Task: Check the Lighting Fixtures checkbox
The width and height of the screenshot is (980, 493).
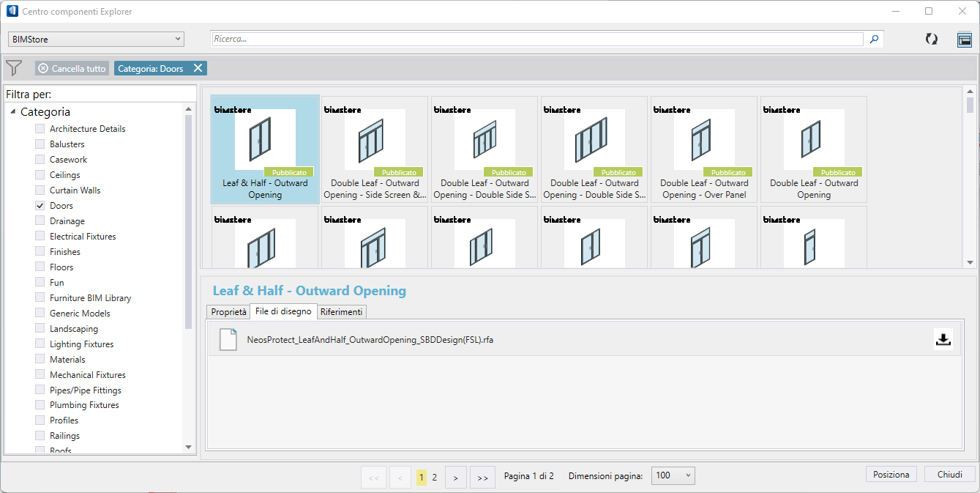Action: (x=40, y=344)
